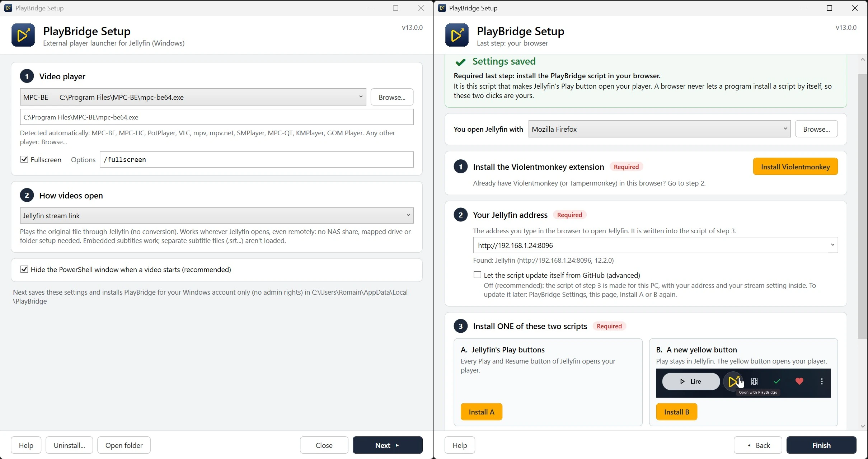Click the scrollbar up arrow in right window
868x459 pixels.
[x=863, y=59]
